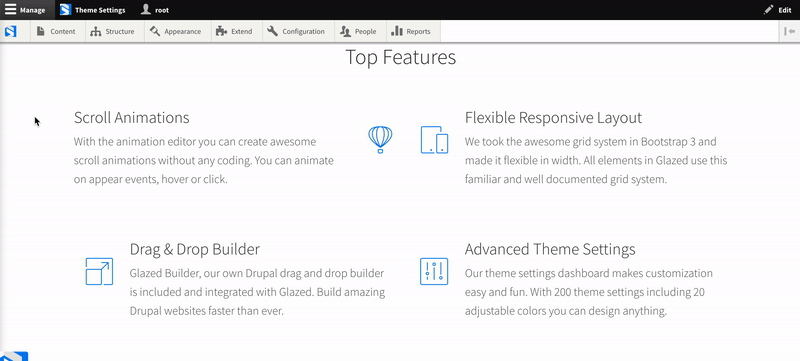Click the document icon beside Content
The width and height of the screenshot is (800, 361).
point(41,31)
